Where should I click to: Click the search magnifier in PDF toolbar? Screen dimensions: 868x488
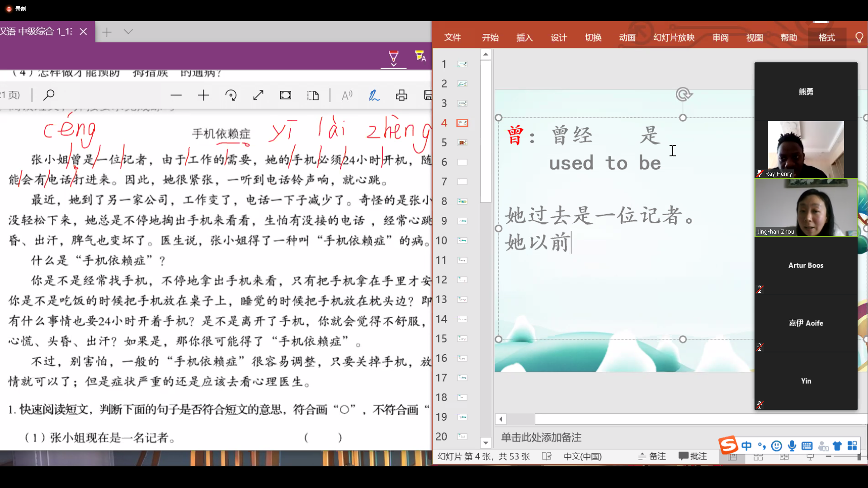[x=49, y=95]
